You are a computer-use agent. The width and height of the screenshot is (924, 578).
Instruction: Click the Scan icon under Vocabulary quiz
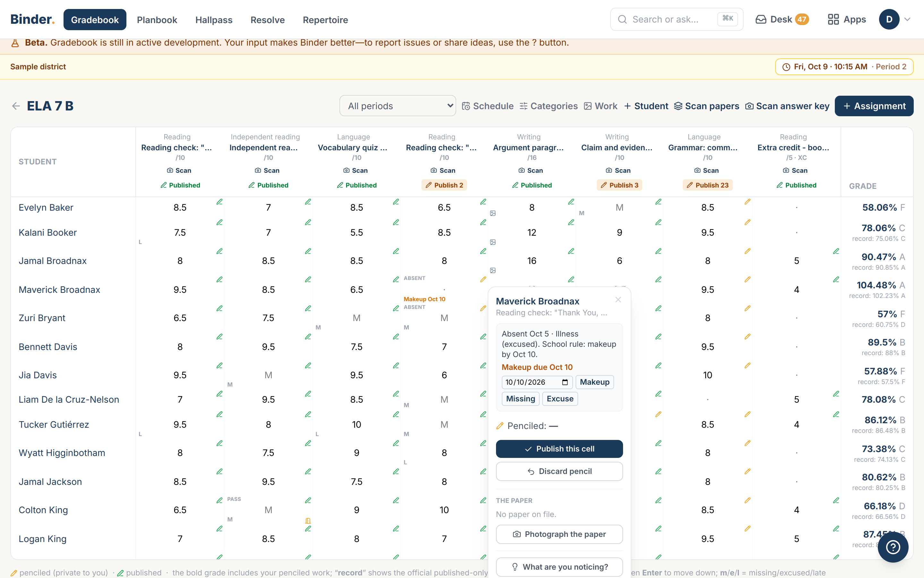tap(355, 171)
